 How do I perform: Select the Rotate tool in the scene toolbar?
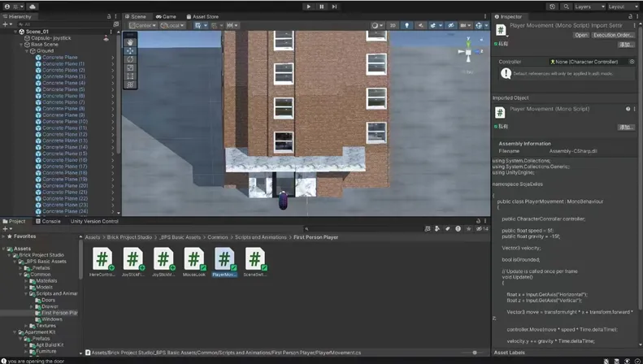131,59
